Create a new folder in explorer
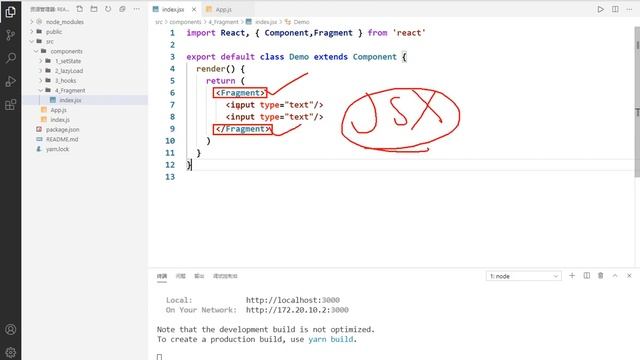Image resolution: width=640 pixels, height=360 pixels. [x=94, y=9]
